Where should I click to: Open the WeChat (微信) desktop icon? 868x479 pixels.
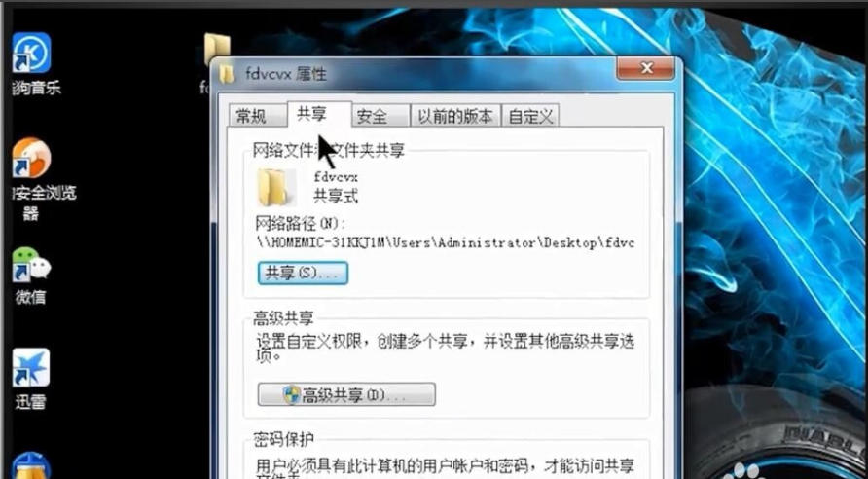31,264
